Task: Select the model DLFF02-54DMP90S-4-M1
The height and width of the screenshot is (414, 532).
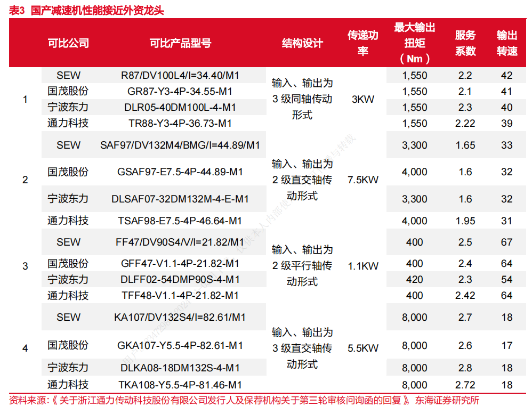Action: coord(180,280)
